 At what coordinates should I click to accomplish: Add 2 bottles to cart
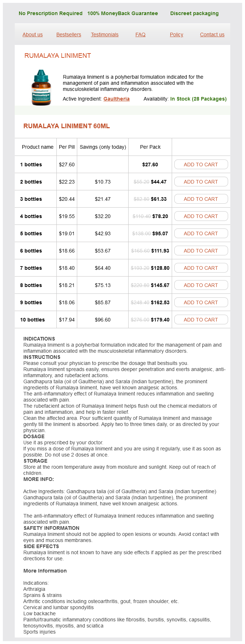[x=201, y=182]
